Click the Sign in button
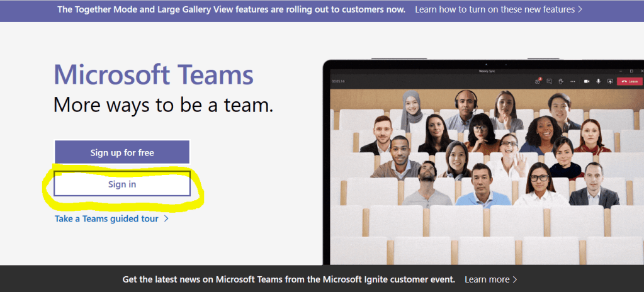This screenshot has width=644, height=292. click(121, 184)
